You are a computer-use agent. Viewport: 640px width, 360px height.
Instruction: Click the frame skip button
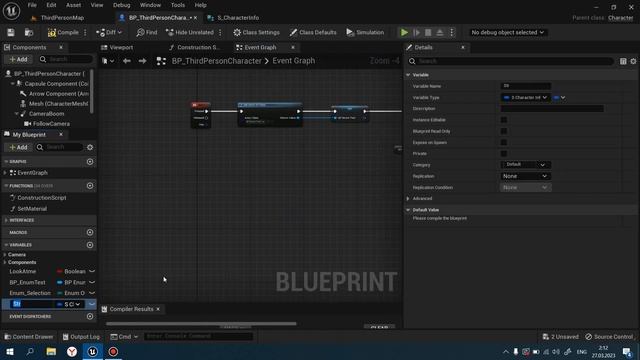(x=416, y=32)
